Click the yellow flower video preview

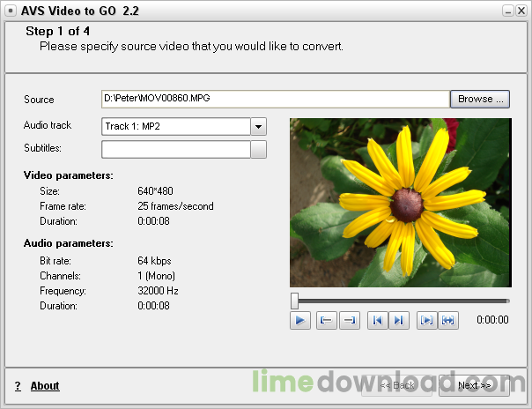click(x=400, y=202)
